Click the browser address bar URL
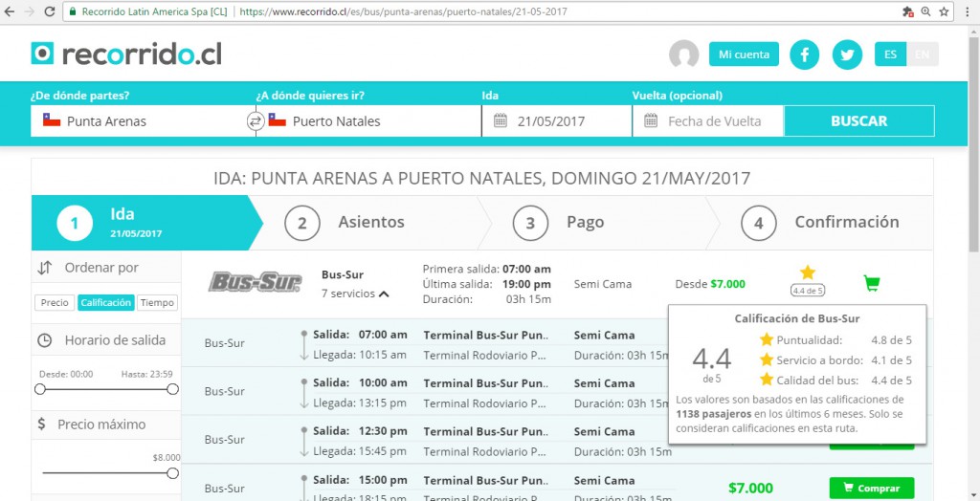The width and height of the screenshot is (980, 501). pos(404,11)
